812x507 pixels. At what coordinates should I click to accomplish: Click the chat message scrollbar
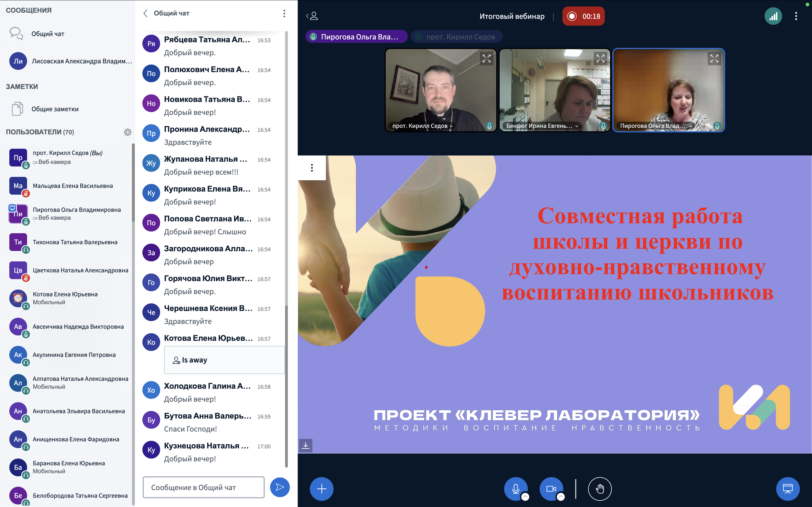click(x=286, y=386)
